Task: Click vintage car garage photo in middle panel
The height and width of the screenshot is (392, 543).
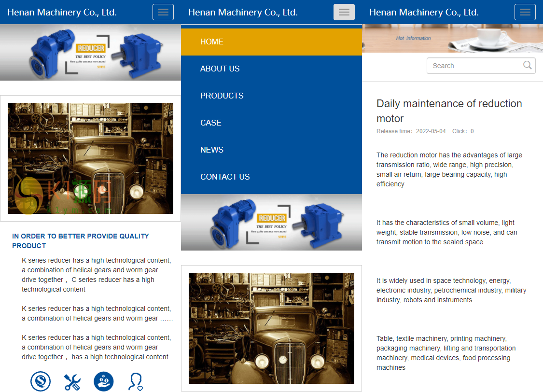Action: pos(271,328)
